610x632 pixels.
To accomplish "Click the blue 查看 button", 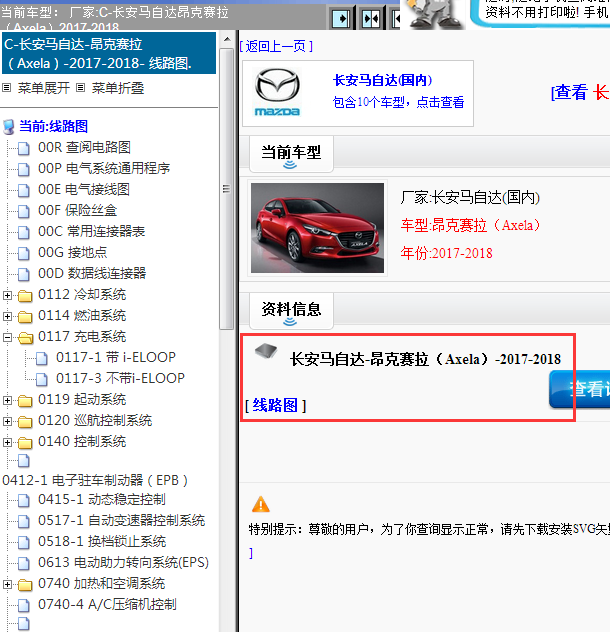I will tap(580, 389).
